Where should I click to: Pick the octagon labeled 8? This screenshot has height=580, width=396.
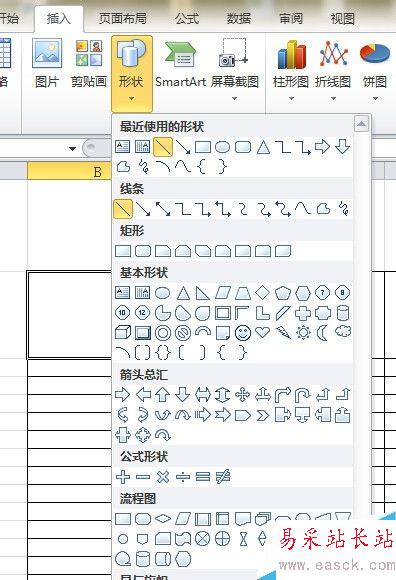[342, 293]
